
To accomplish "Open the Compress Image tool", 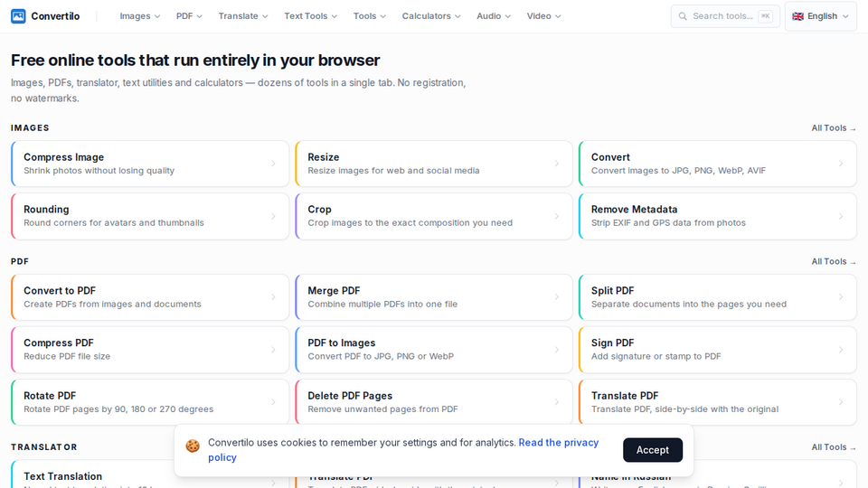I will tap(150, 164).
